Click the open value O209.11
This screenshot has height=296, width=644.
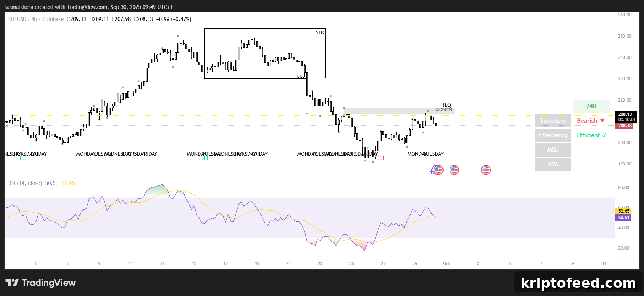(77, 19)
